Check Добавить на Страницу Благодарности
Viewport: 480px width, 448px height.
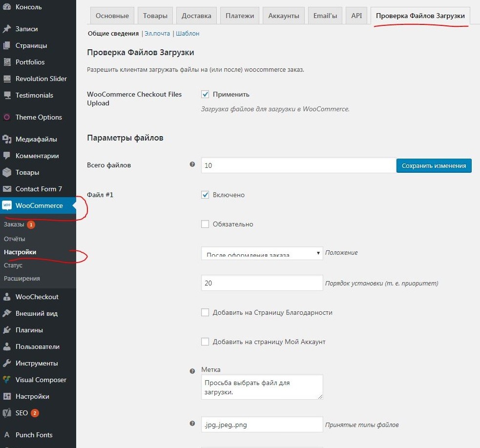click(205, 312)
